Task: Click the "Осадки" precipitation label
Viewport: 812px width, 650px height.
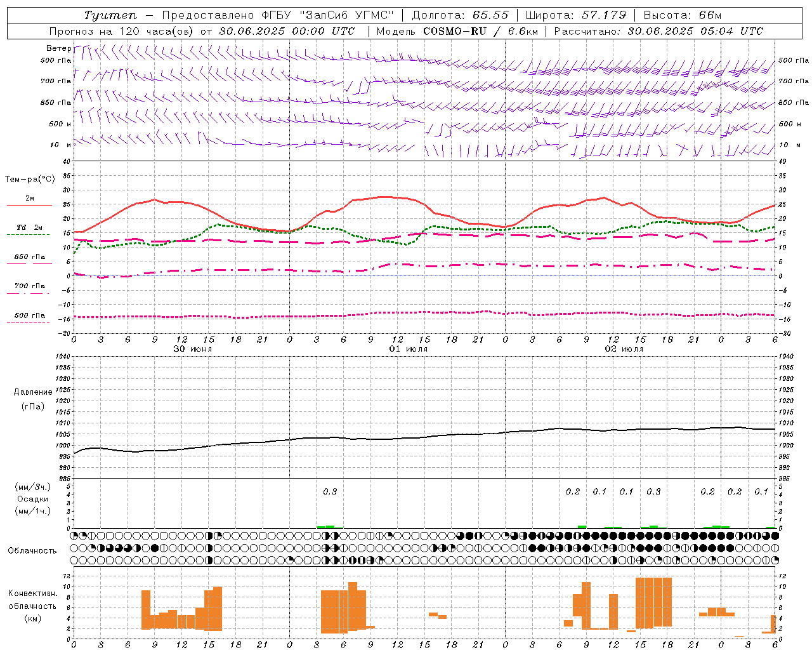Action: click(x=33, y=499)
